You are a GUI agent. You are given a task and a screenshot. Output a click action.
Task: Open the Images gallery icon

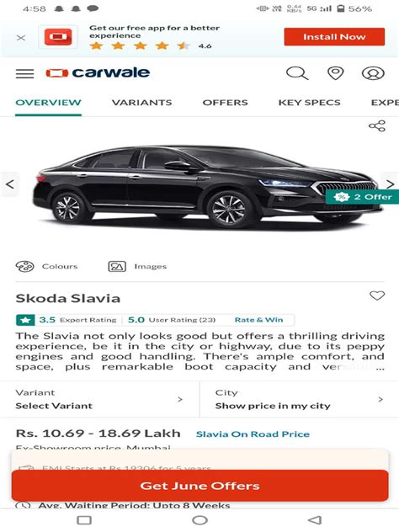click(117, 266)
